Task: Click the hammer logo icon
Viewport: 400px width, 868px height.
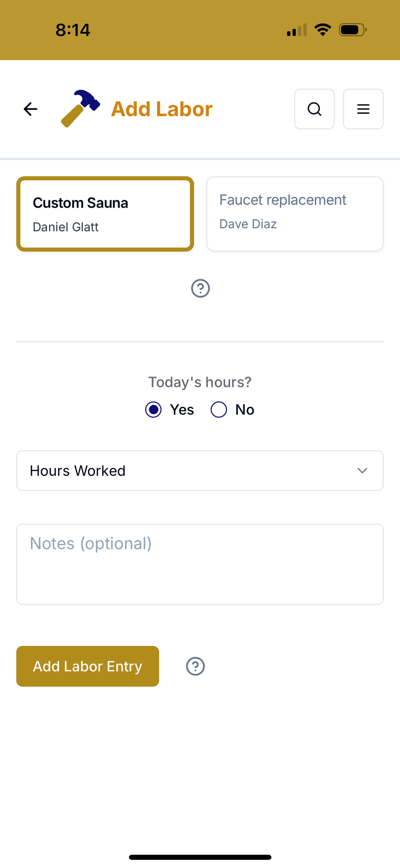Action: 80,109
